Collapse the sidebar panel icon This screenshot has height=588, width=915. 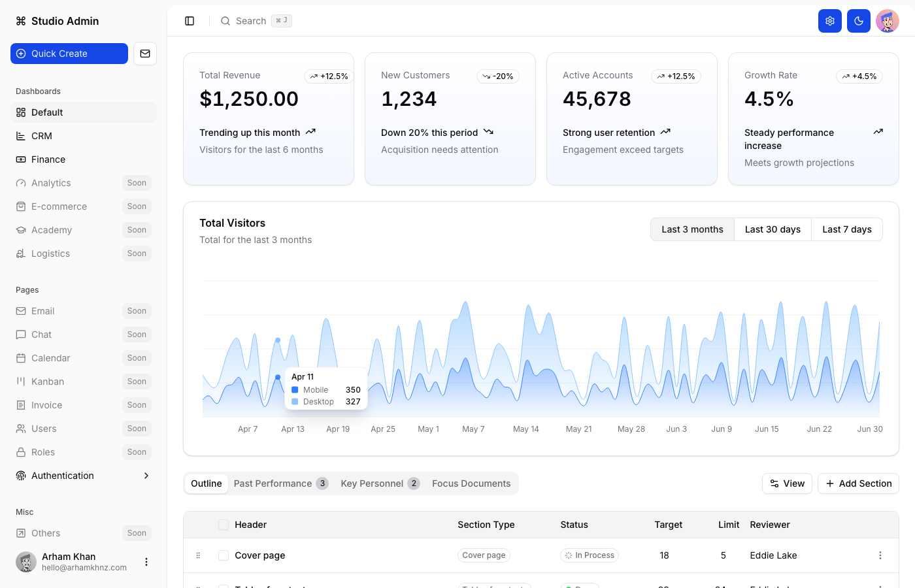click(190, 20)
